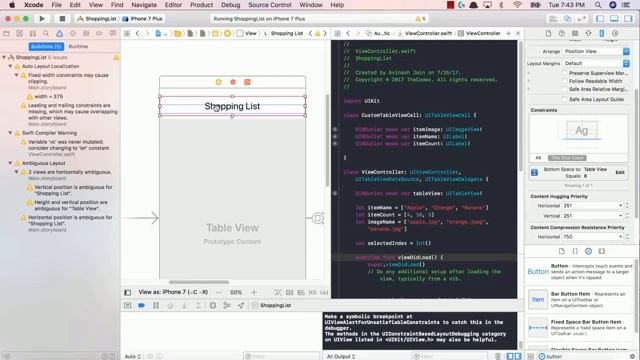Select the Buildtime issues tab
Viewport: 640px width, 360px height.
tap(47, 46)
